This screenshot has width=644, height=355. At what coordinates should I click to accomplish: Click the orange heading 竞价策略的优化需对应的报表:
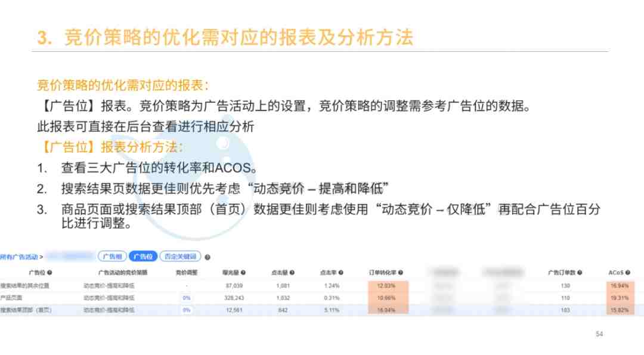(123, 85)
